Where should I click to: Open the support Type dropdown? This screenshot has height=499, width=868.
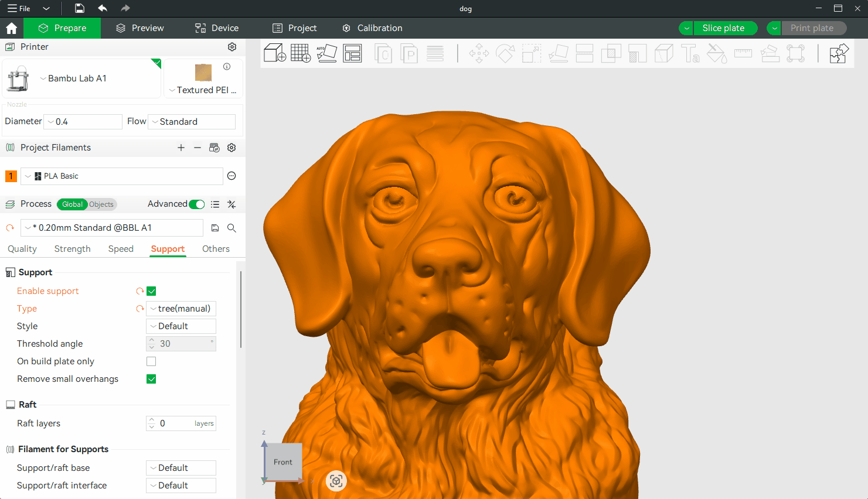[x=181, y=309]
